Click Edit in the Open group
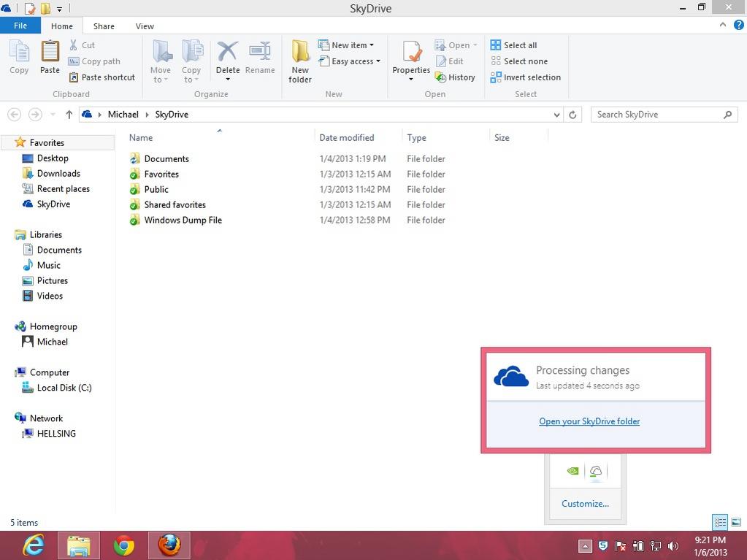Screen dimensions: 747x560 (x=449, y=61)
